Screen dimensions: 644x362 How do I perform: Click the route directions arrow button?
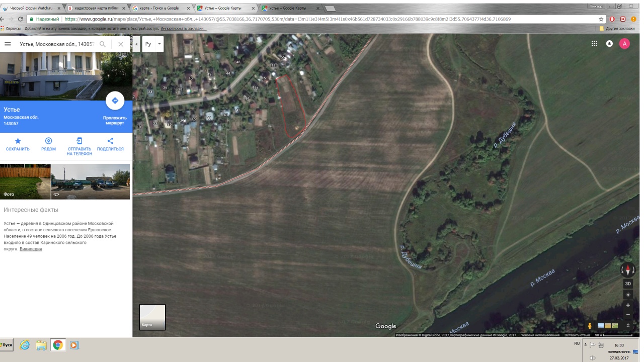(x=115, y=101)
